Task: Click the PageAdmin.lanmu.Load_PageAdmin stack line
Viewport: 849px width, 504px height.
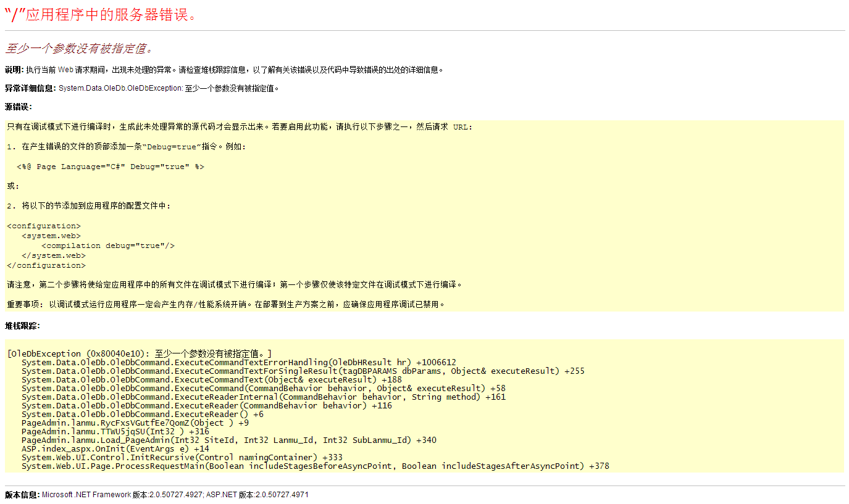Action: pyautogui.click(x=228, y=440)
